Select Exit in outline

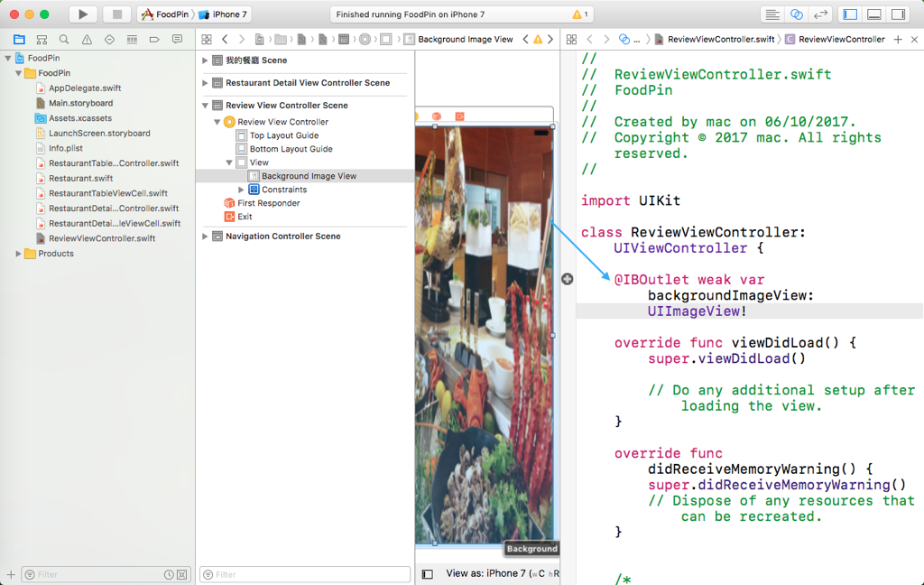click(x=245, y=217)
